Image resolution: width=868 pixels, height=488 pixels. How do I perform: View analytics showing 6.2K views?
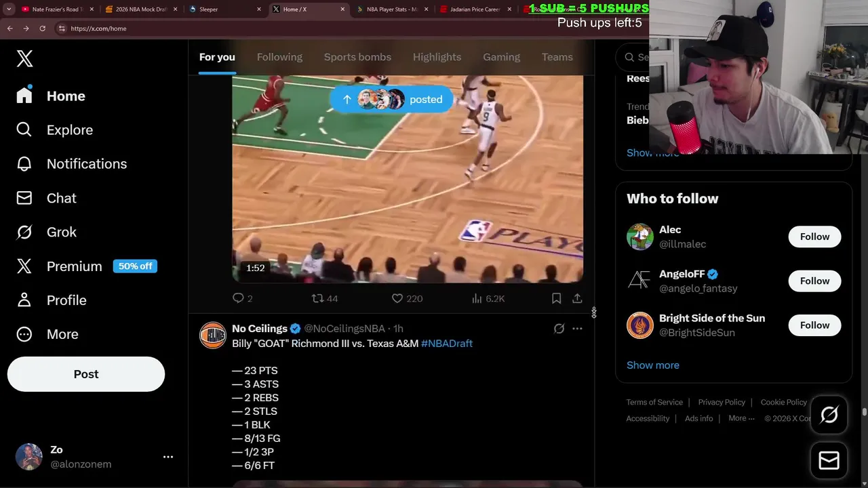pos(488,298)
